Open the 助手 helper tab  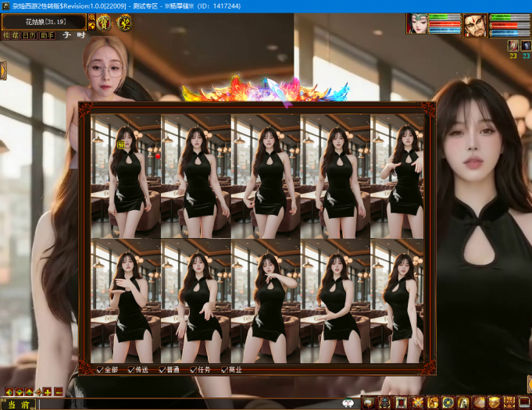(x=47, y=35)
